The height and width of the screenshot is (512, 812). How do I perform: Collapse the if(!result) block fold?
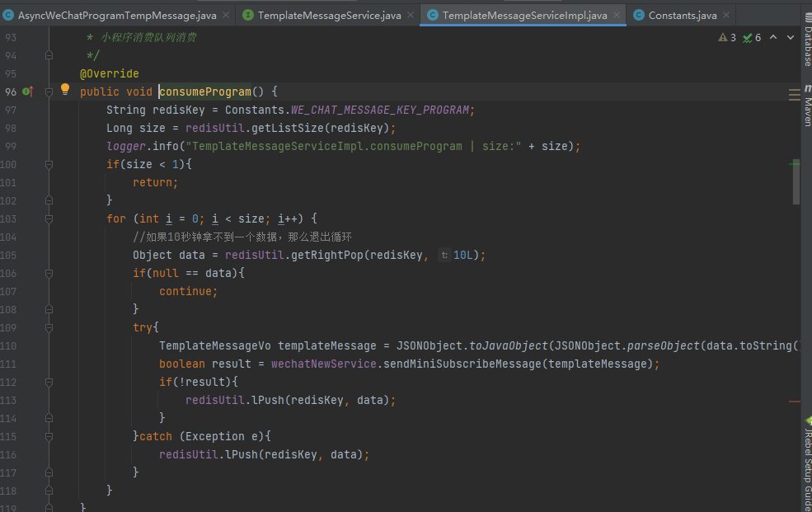[49, 382]
